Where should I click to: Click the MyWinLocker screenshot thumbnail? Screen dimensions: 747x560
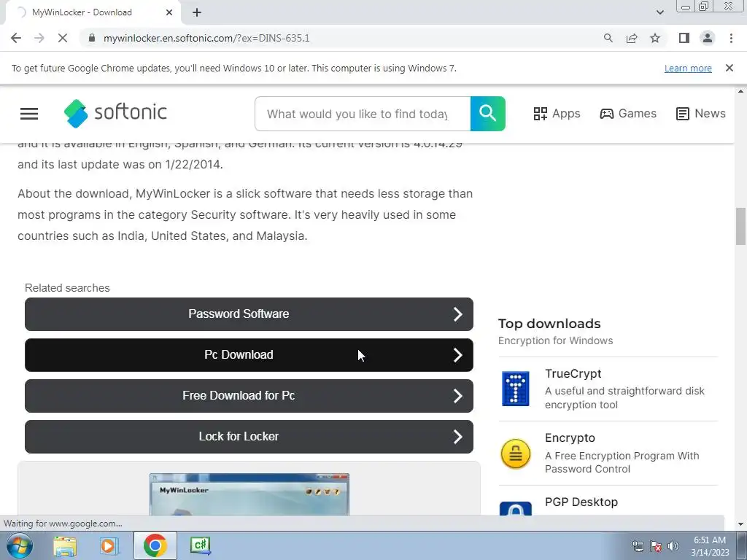point(249,494)
